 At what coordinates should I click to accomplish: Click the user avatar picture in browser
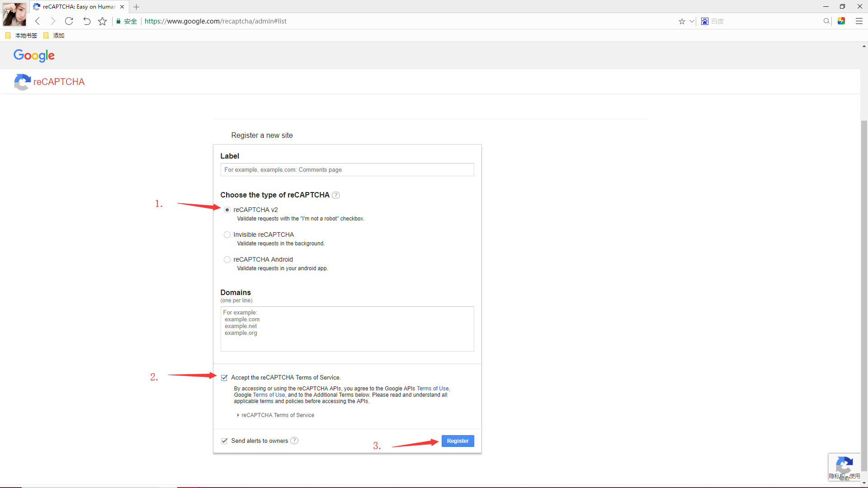tap(14, 14)
